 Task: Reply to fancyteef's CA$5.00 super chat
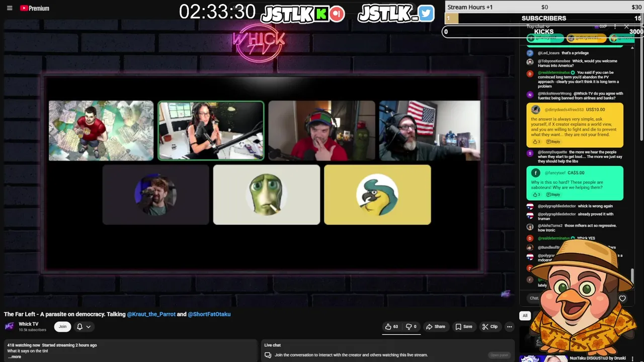click(553, 195)
